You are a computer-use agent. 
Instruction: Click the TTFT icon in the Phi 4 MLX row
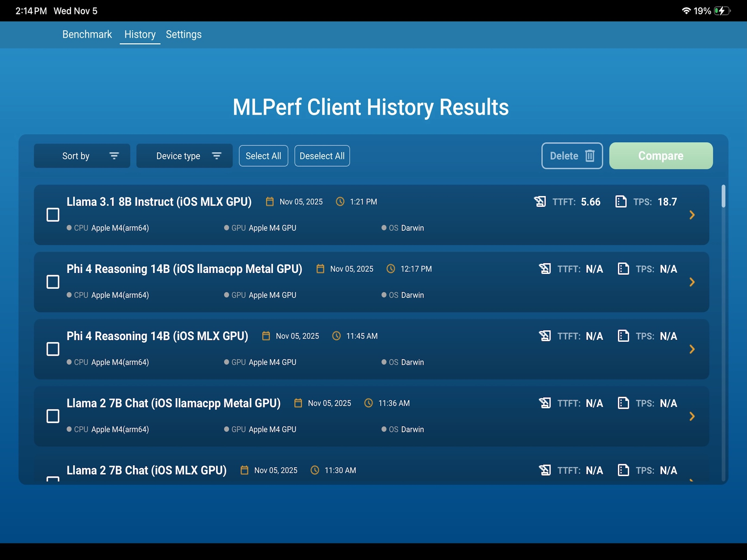click(545, 336)
